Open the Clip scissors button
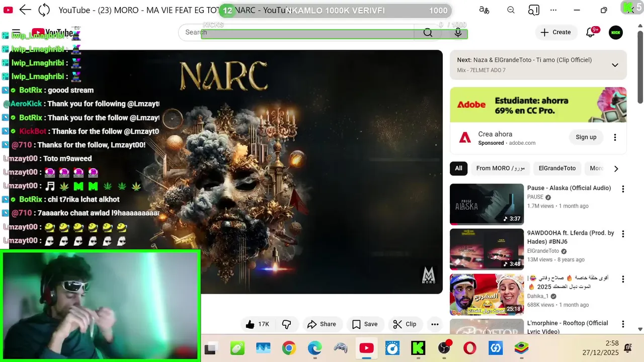 [405, 324]
